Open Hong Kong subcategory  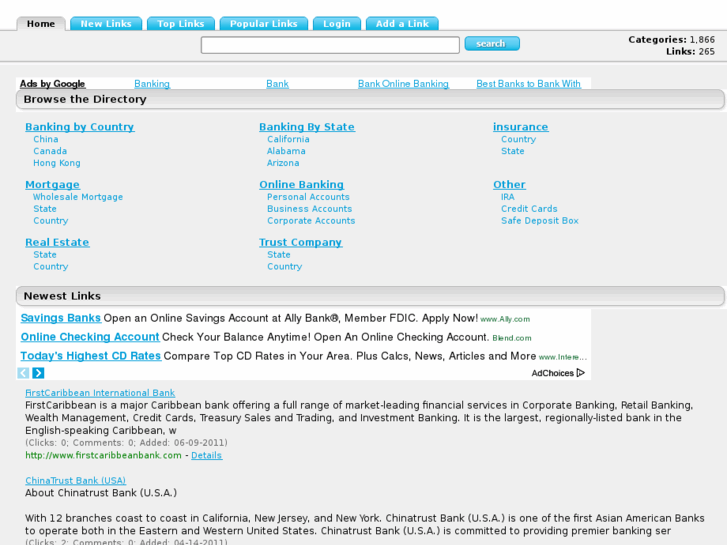57,163
